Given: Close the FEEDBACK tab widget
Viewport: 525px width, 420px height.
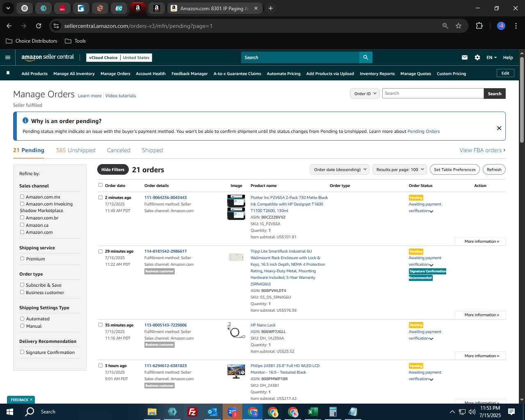Looking at the screenshot, I should [31, 399].
